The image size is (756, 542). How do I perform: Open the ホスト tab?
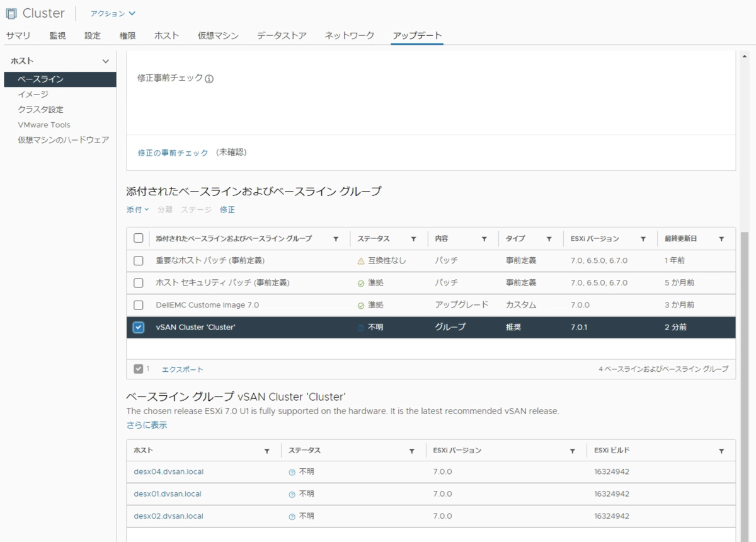[x=167, y=35]
